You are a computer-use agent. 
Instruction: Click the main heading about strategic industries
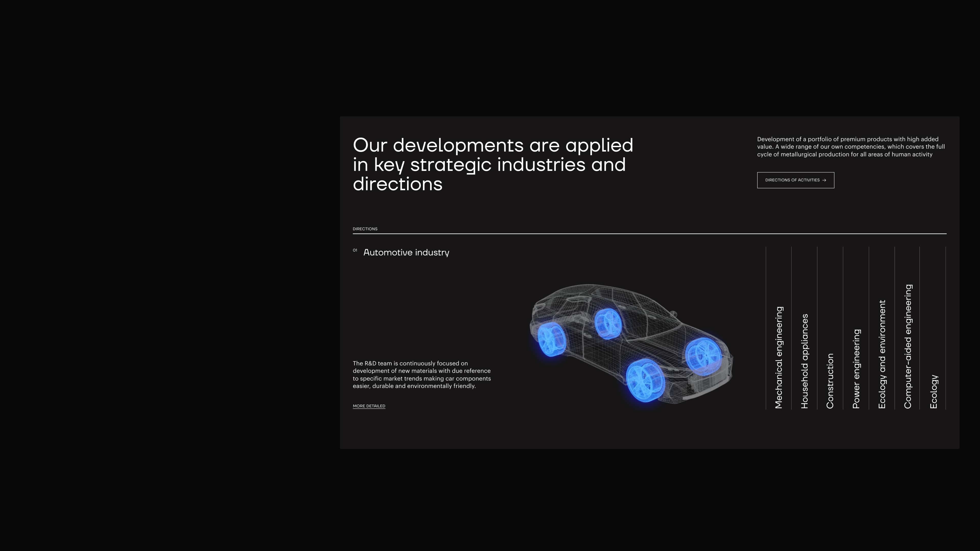(493, 164)
